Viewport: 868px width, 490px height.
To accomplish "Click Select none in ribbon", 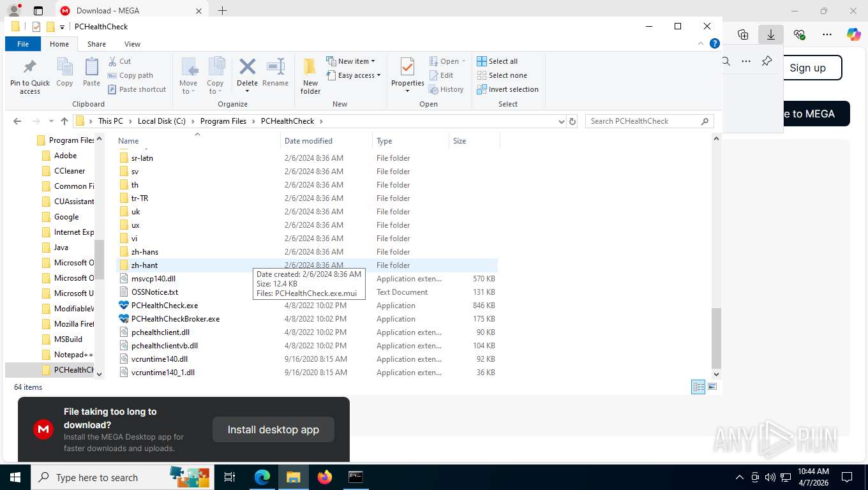I will 502,75.
